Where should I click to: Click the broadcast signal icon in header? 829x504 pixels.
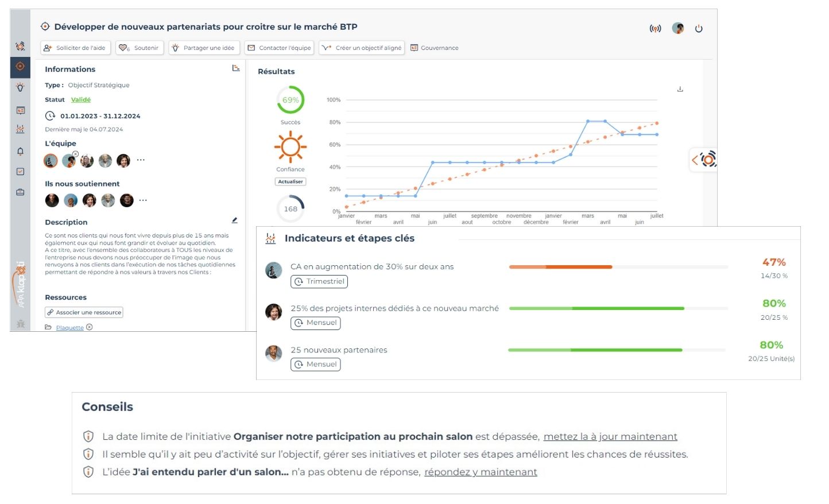[655, 29]
